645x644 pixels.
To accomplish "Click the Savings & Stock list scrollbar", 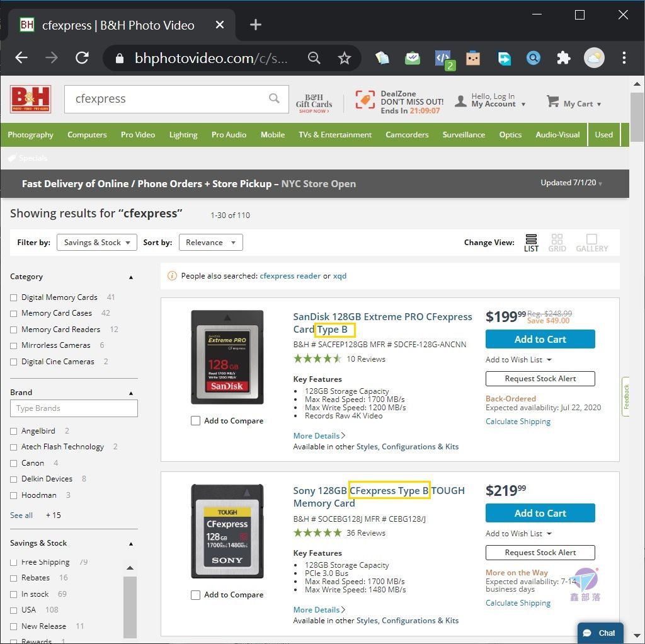I will coord(130,607).
